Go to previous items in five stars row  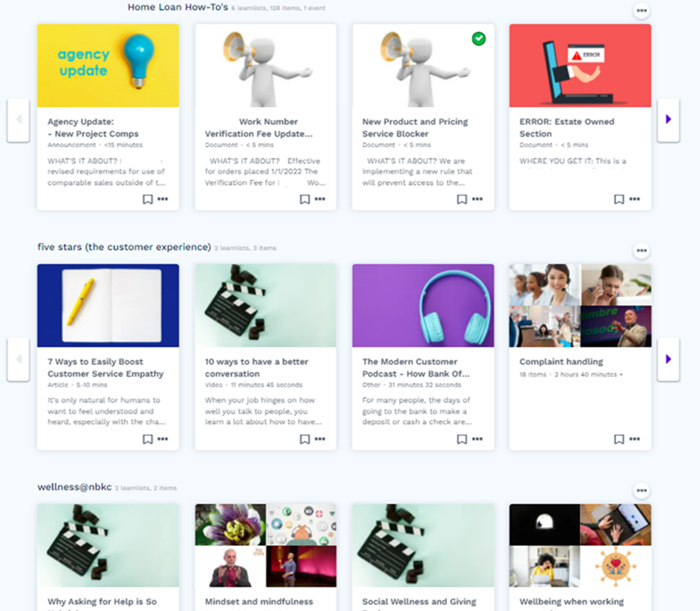[18, 359]
